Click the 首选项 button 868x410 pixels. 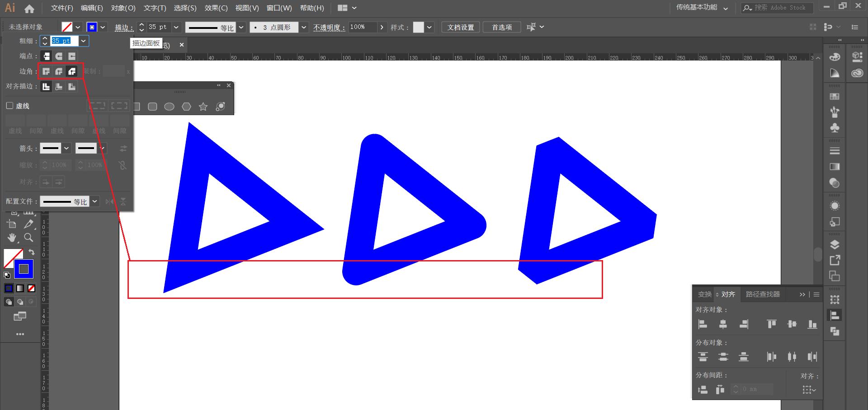point(502,27)
